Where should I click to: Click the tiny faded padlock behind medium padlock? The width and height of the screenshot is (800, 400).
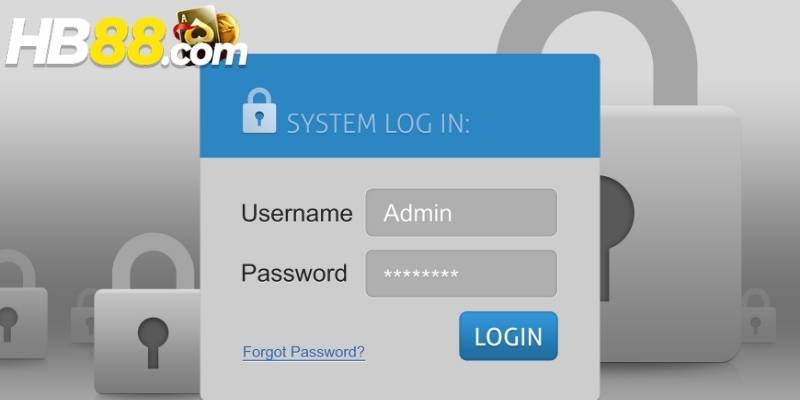point(83,316)
